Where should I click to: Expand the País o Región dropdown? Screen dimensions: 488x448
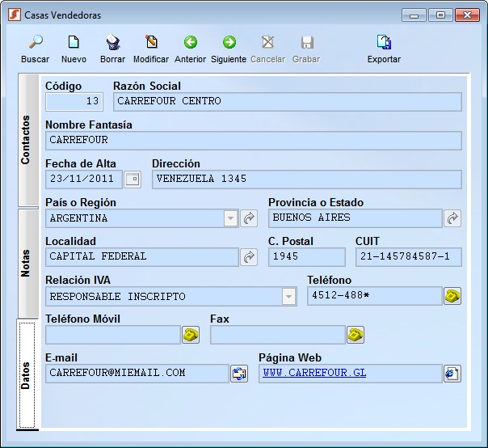click(x=230, y=218)
